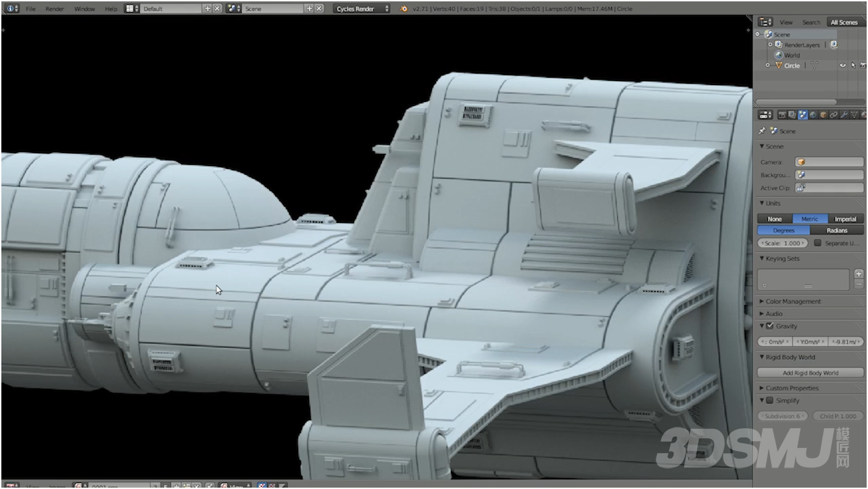The height and width of the screenshot is (489, 868).
Task: Expand the Audio panel
Action: (762, 313)
